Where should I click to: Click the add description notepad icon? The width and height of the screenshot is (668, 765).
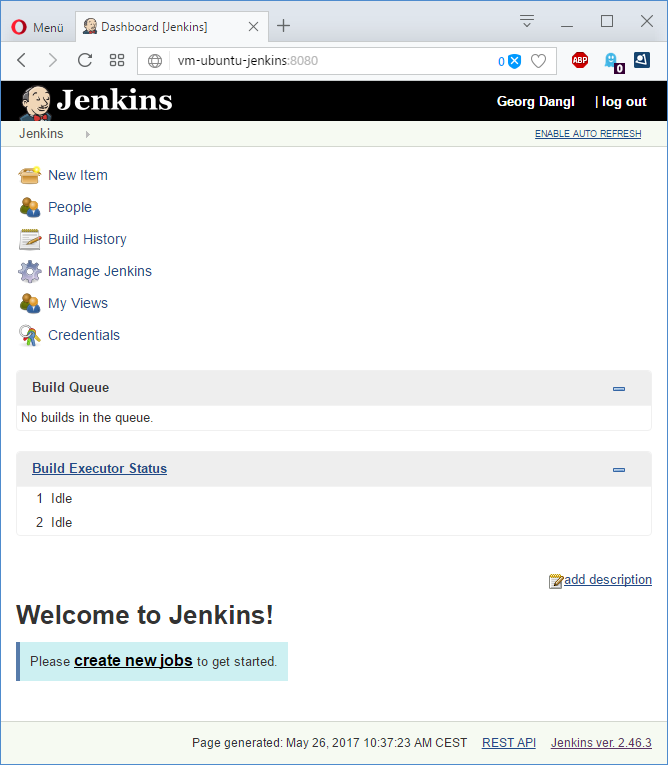(556, 581)
